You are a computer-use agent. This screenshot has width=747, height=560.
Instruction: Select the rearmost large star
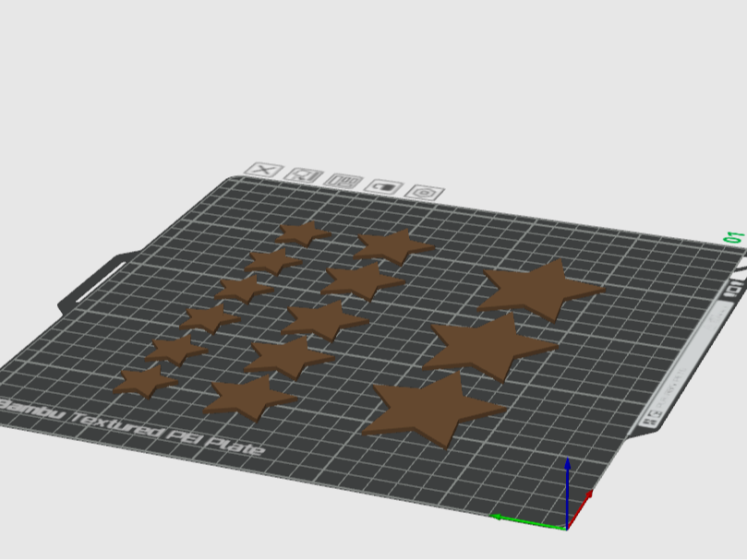[x=541, y=291]
